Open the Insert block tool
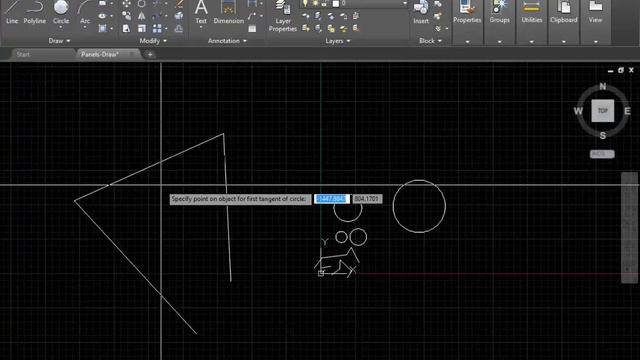This screenshot has height=360, width=640. 421,12
